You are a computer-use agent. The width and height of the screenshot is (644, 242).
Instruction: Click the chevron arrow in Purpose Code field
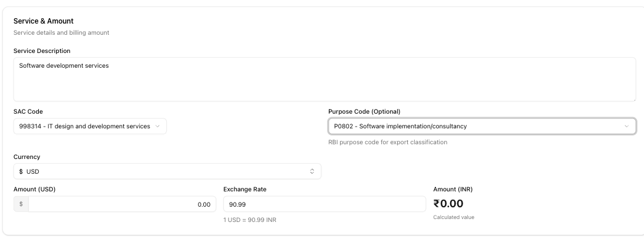(626, 127)
